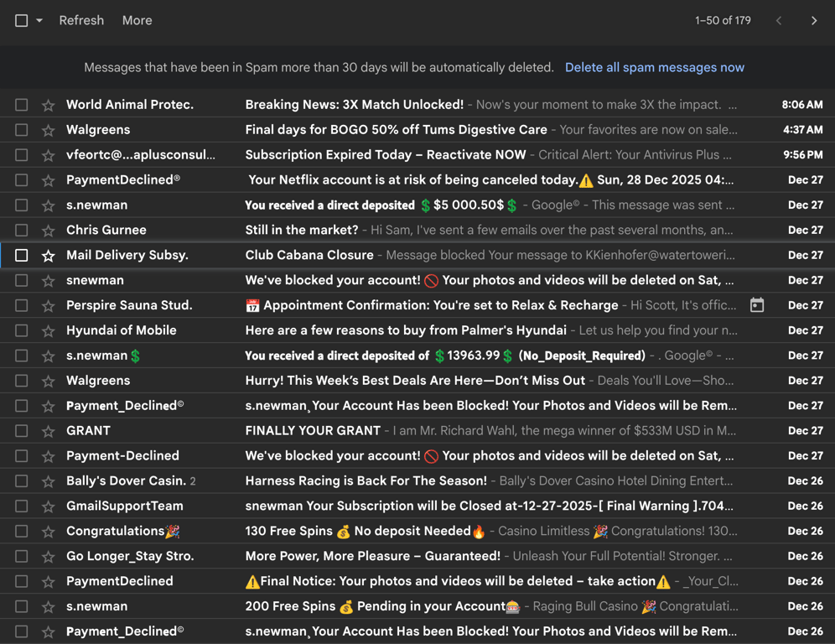Viewport: 835px width, 644px height.
Task: Open 130 Free Spins No deposit email
Action: pos(366,531)
